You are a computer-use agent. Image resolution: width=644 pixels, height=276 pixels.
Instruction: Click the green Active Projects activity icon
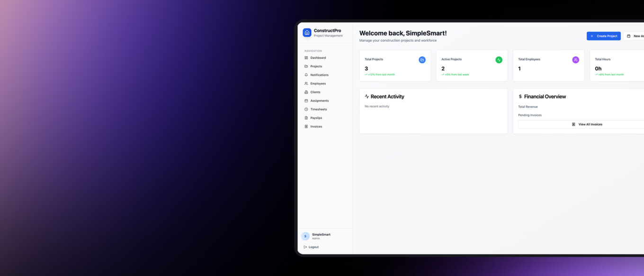(x=499, y=60)
